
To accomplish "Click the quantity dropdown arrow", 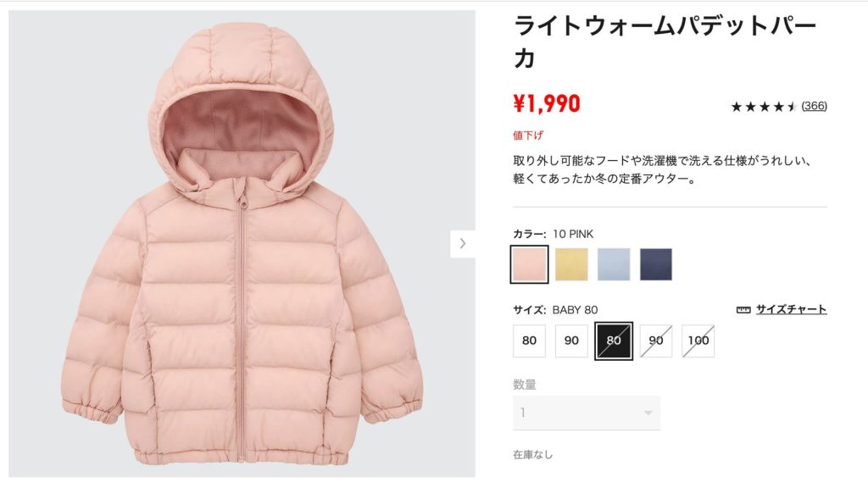I will (648, 413).
